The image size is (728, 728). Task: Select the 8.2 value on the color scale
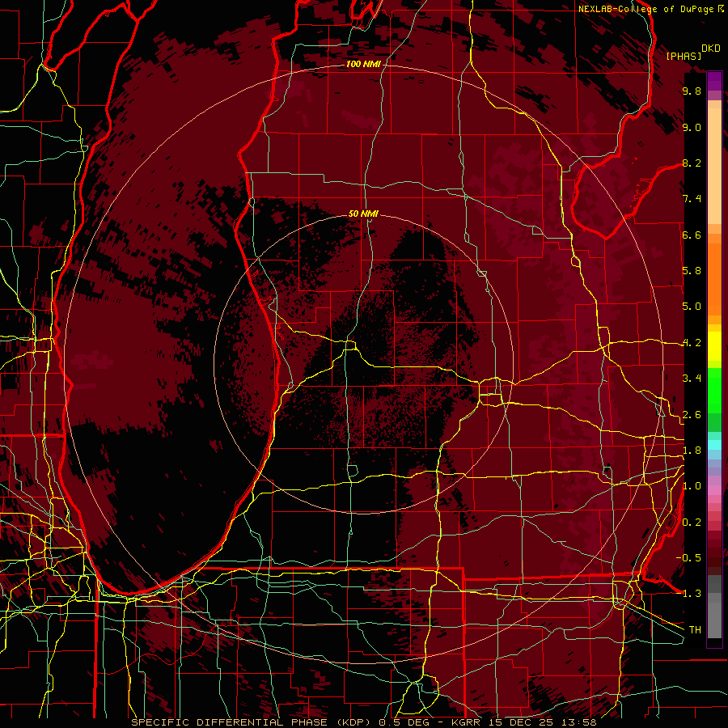point(692,163)
